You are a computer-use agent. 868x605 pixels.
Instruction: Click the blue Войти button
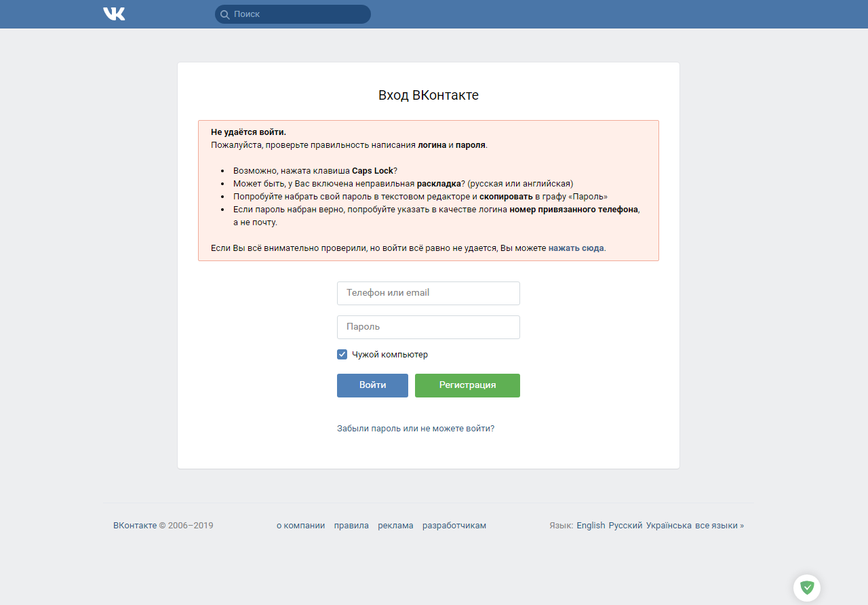[372, 385]
